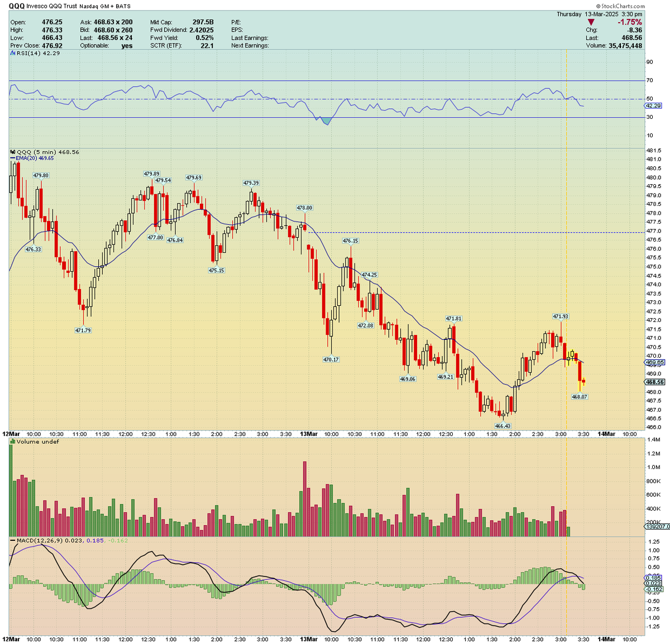Click the red down-triangle change indicator
The height and width of the screenshot is (644, 670).
pos(591,22)
